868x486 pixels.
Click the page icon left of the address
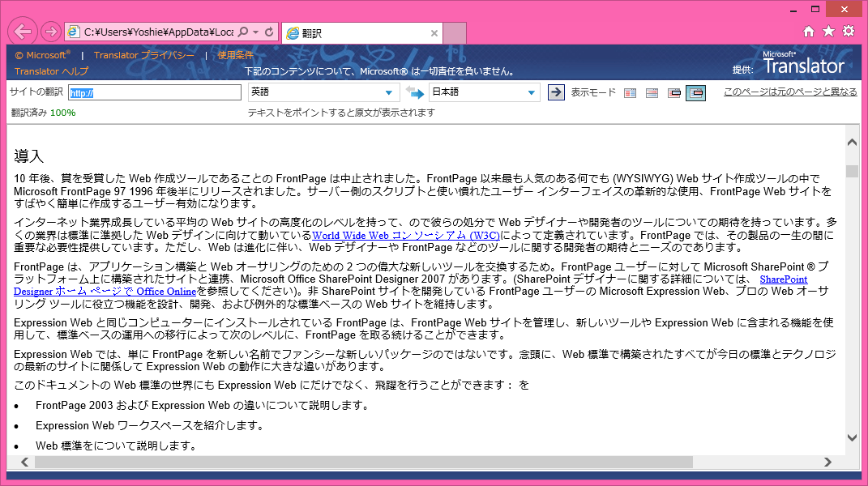pyautogui.click(x=73, y=32)
